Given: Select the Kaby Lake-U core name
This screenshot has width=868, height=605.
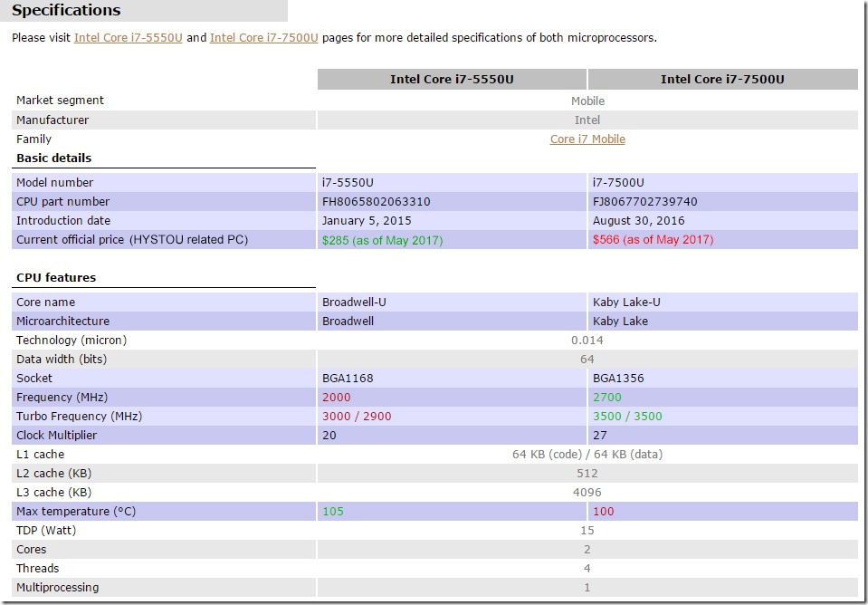Looking at the screenshot, I should tap(626, 302).
